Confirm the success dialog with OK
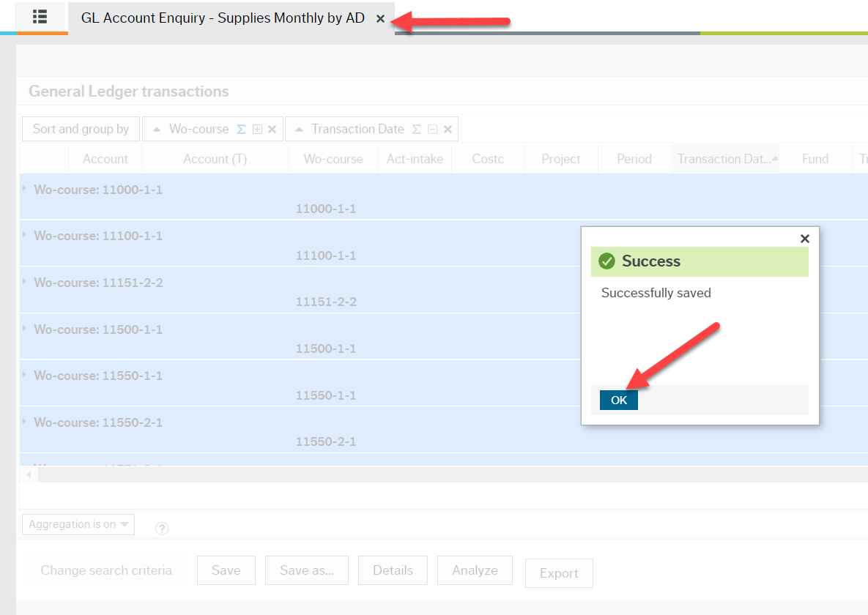Image resolution: width=868 pixels, height=615 pixels. point(617,400)
